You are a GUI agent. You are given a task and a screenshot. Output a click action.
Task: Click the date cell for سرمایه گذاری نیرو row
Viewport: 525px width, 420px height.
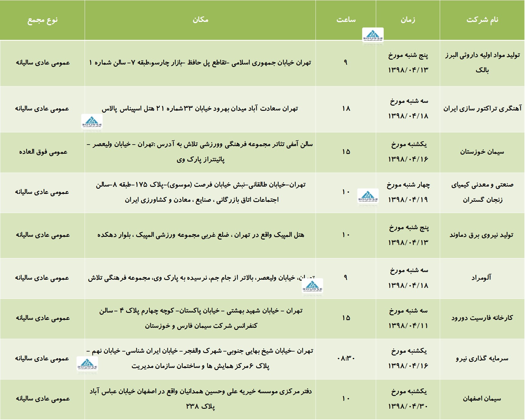click(408, 359)
